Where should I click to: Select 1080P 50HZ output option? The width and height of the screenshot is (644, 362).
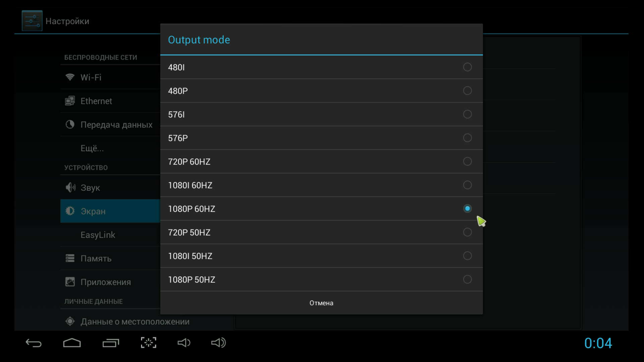[467, 279]
